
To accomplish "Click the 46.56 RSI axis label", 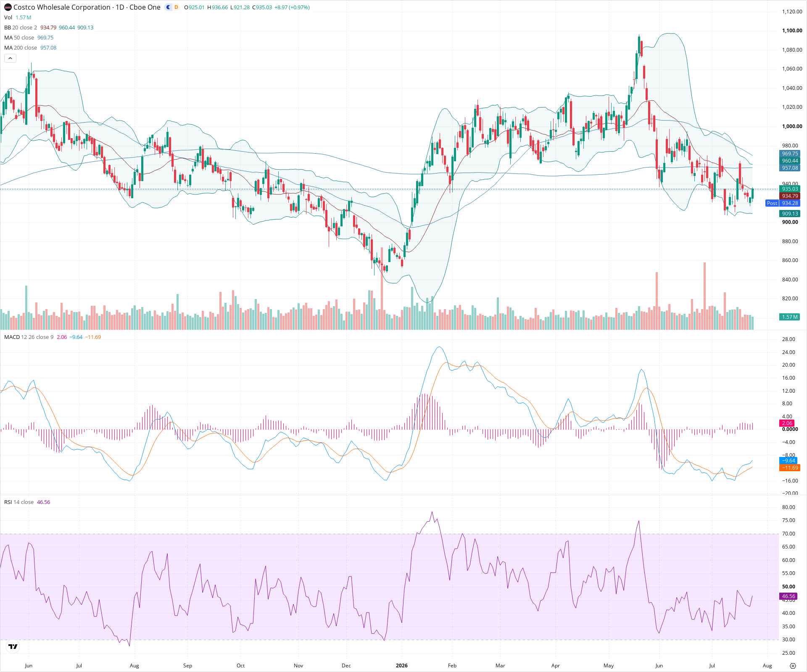I will click(x=789, y=596).
